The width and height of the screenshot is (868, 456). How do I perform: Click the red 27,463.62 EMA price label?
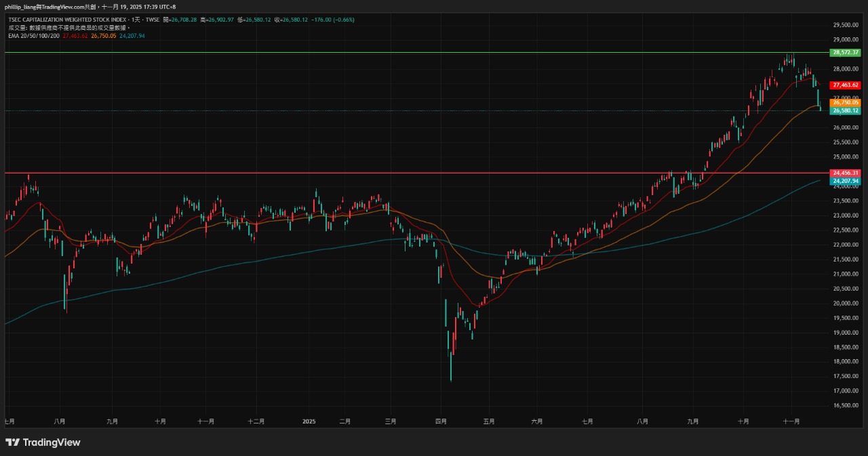click(x=845, y=85)
